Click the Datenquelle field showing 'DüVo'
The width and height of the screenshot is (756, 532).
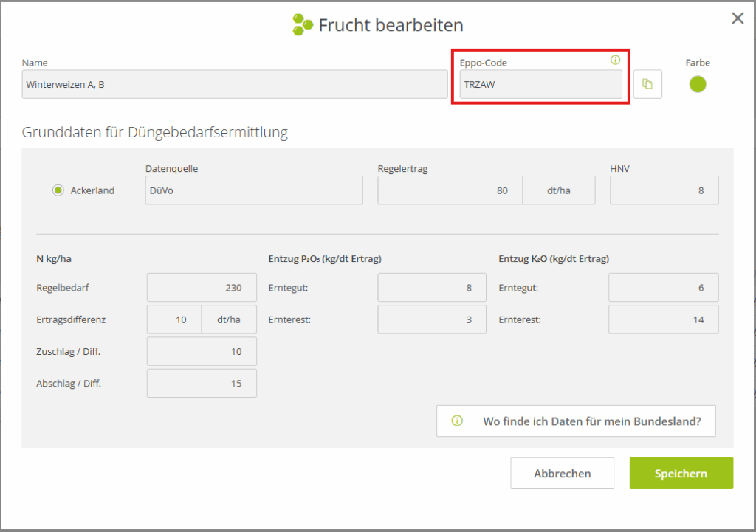pos(254,190)
